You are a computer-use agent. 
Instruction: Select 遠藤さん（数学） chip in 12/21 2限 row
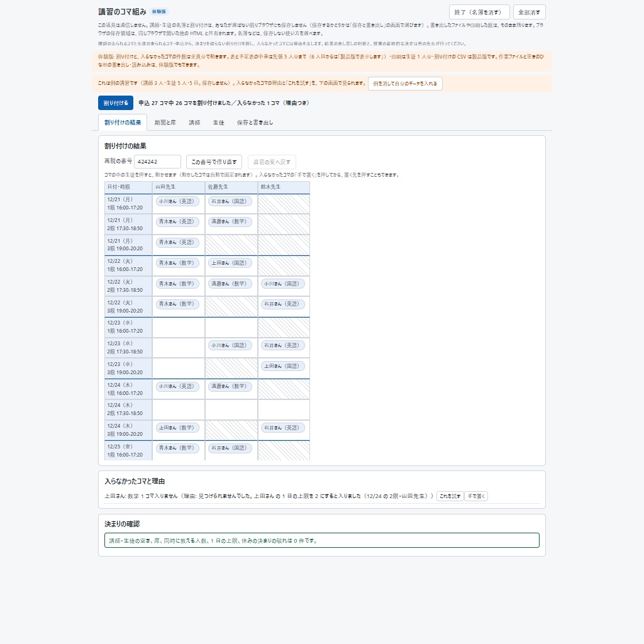230,222
